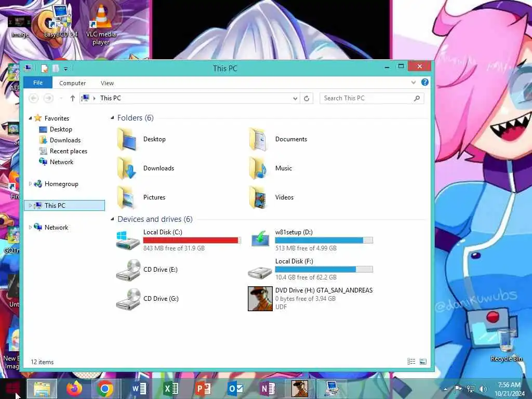
Task: Open Outlook from the taskbar
Action: click(235, 389)
